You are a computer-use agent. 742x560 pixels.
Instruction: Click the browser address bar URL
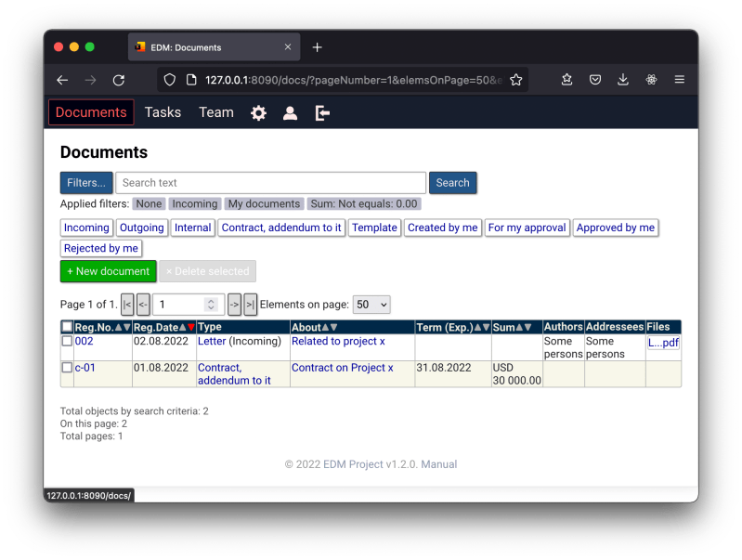pos(353,80)
